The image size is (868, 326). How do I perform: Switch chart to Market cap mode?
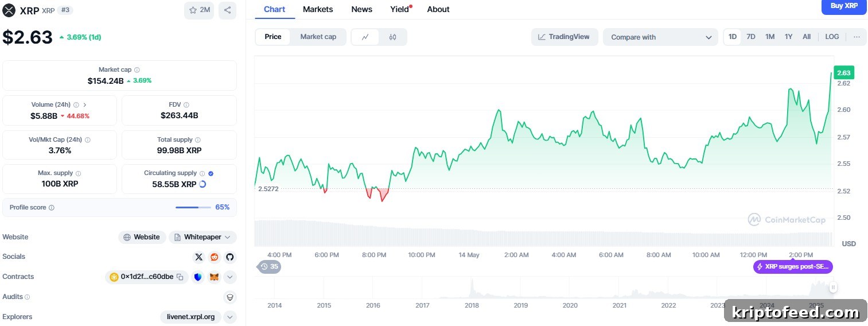[x=318, y=37]
